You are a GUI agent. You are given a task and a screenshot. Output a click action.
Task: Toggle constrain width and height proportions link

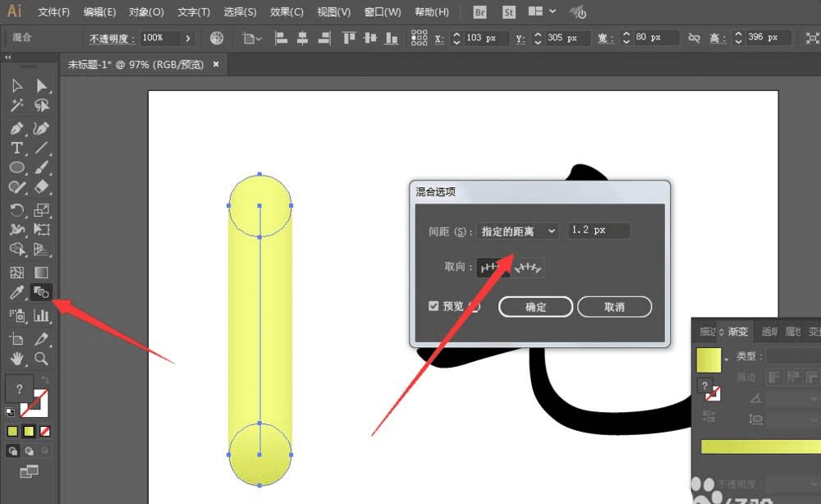point(695,38)
